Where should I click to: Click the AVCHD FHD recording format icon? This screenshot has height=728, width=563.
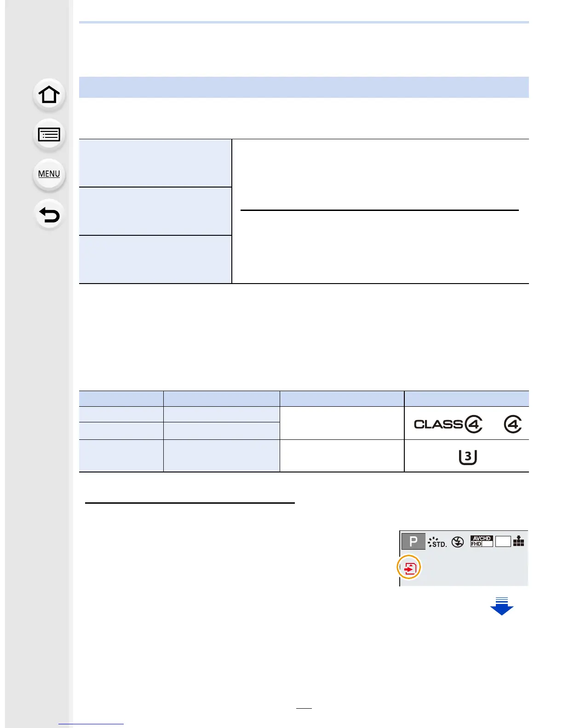482,541
